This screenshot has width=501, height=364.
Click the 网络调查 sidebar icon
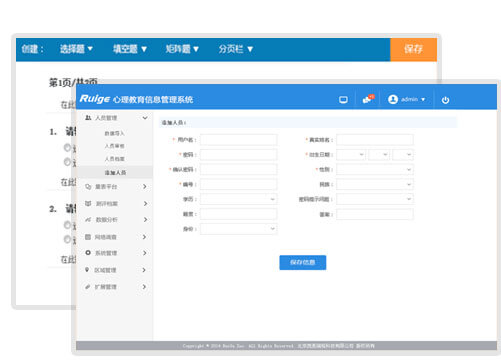pyautogui.click(x=88, y=237)
